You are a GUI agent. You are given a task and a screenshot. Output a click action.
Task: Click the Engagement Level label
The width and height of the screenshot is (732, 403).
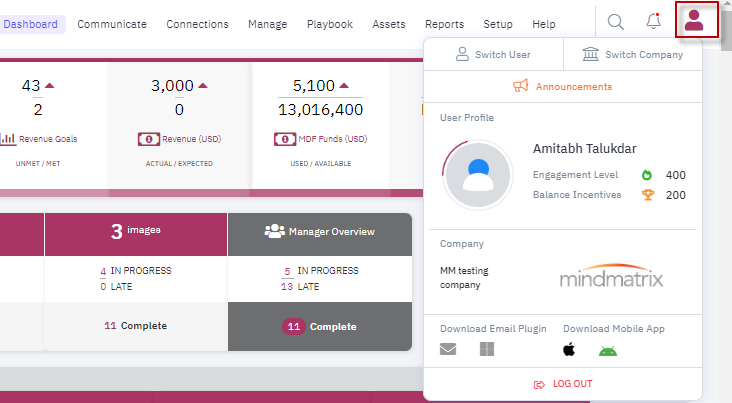575,175
